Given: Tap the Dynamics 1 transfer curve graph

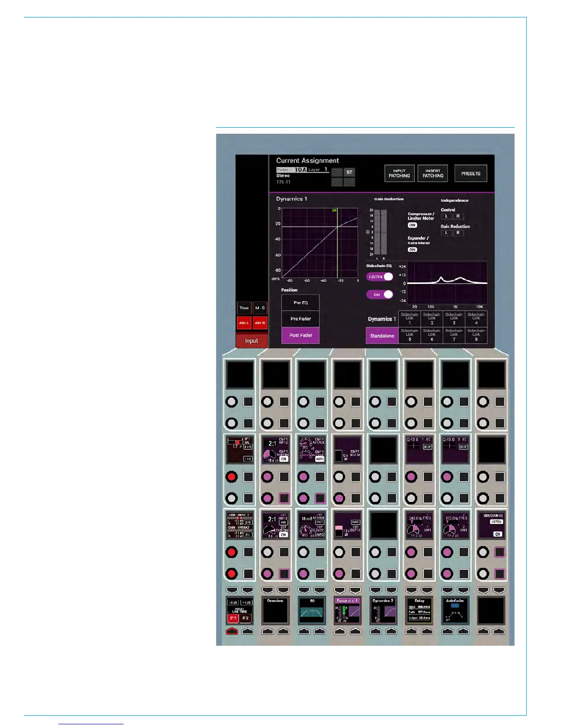Looking at the screenshot, I should pyautogui.click(x=320, y=242).
